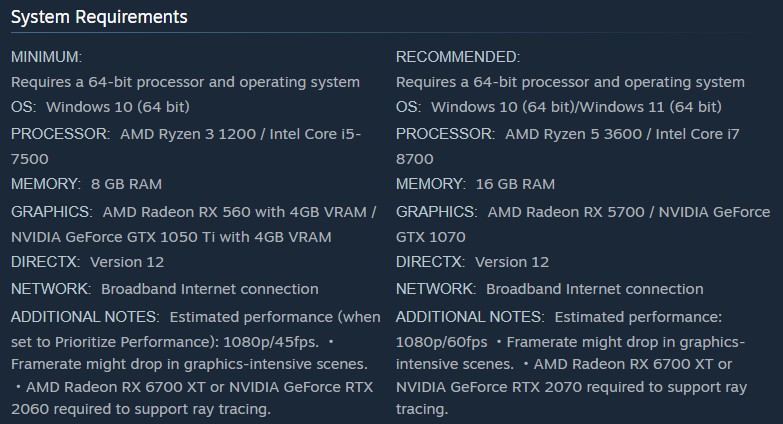
Task: Click the minimum Broadband Internet connection text
Action: [x=210, y=289]
